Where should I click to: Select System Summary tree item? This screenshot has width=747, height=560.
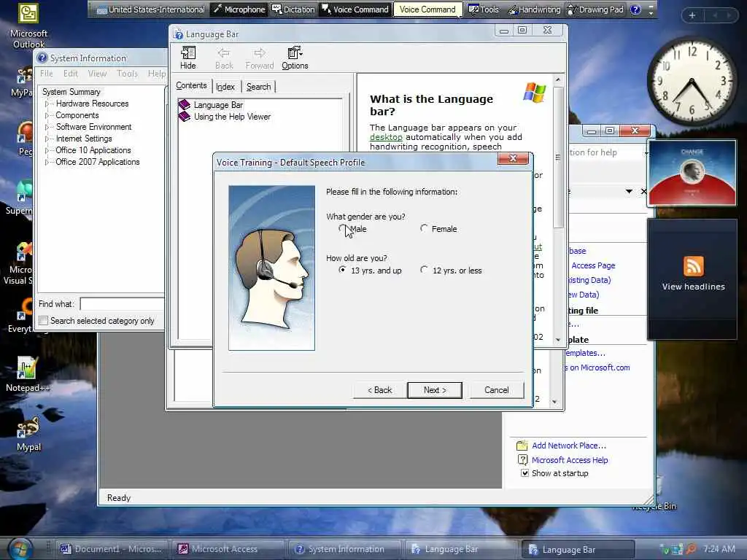[x=71, y=92]
